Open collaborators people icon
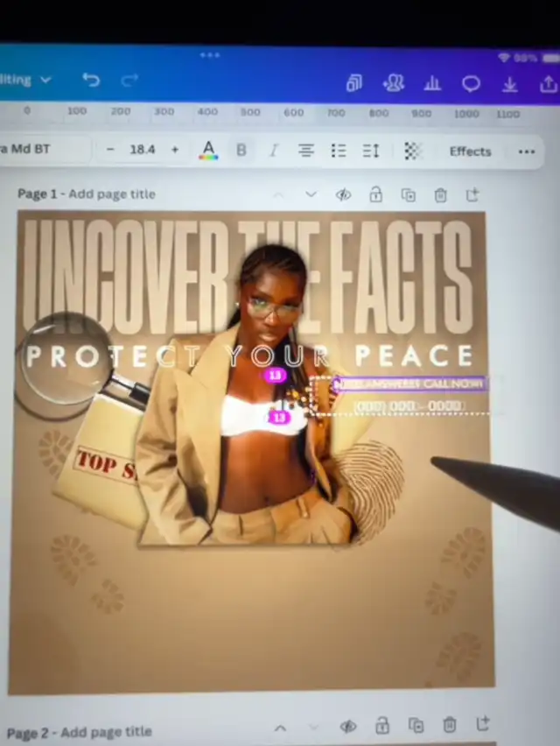Screen dimensions: 560x746 tap(393, 83)
